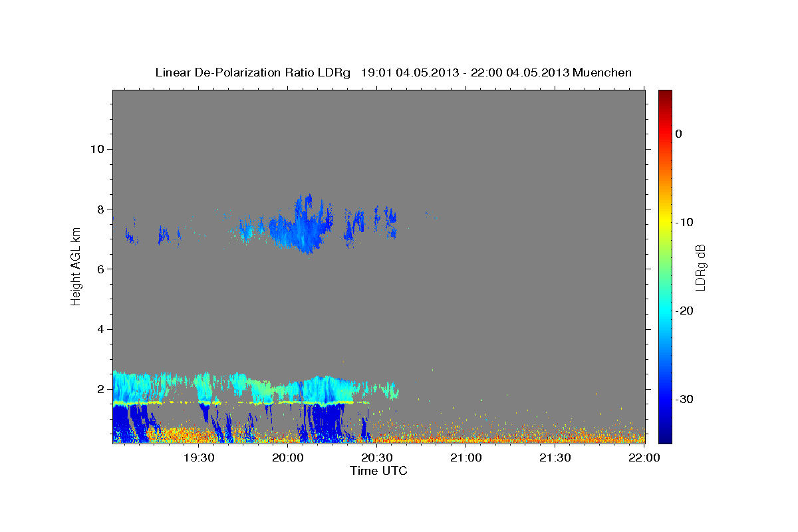798x532 pixels.
Task: Select the 'Height AGL km' axis label
Action: pos(76,267)
